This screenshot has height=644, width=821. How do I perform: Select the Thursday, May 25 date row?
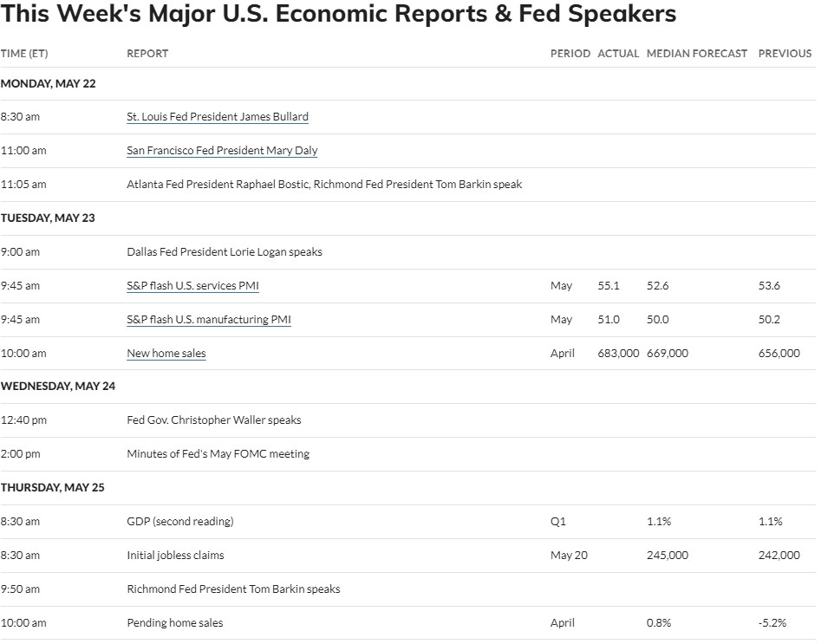click(407, 488)
